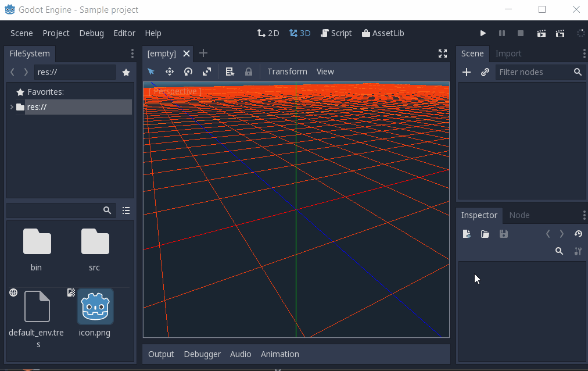The image size is (588, 371).
Task: Open the Debugger bottom panel
Action: [x=202, y=354]
